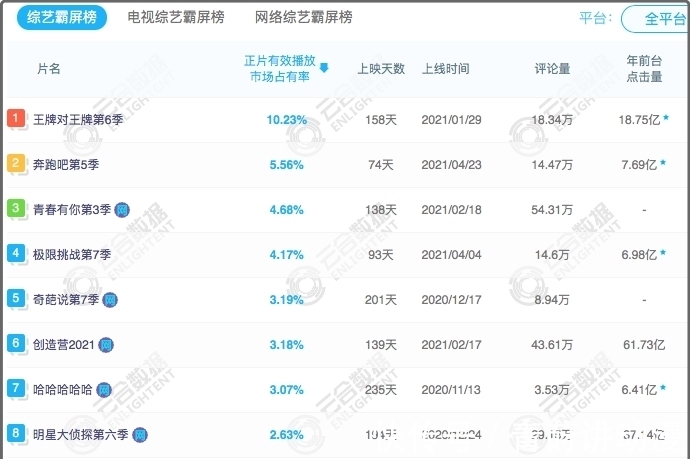The height and width of the screenshot is (459, 690).
Task: Click rank 1 badge icon
Action: [16, 119]
